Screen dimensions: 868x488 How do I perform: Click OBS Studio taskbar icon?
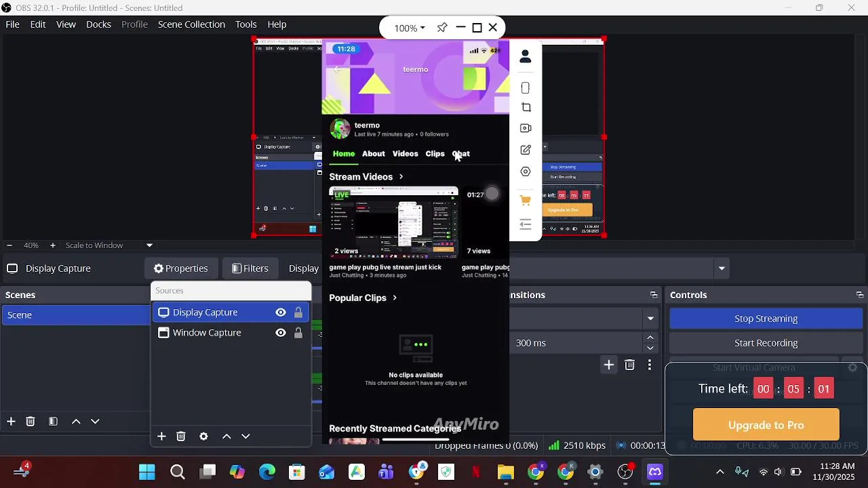pos(625,472)
